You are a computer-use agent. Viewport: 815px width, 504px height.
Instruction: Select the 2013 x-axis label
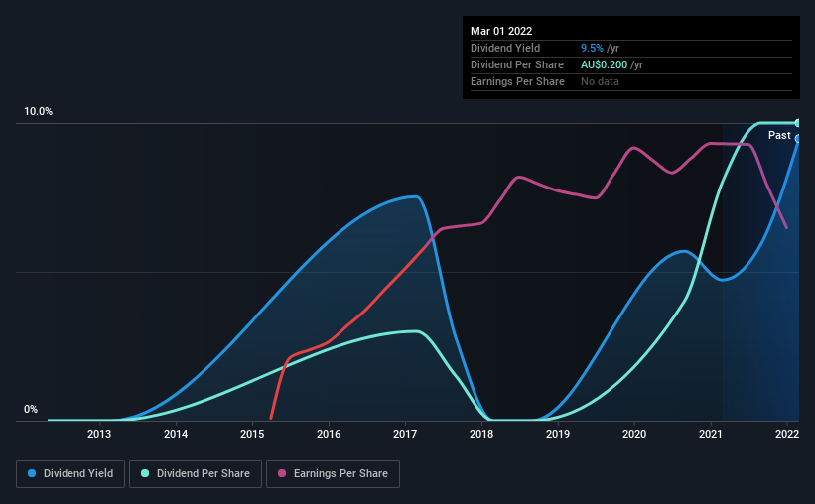click(x=99, y=434)
